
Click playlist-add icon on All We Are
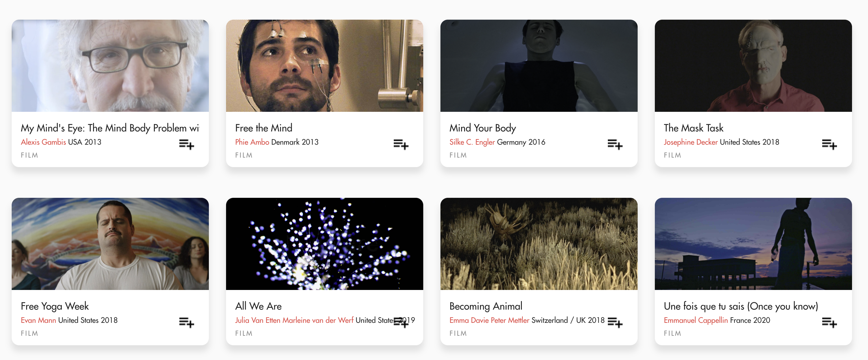pos(401,323)
